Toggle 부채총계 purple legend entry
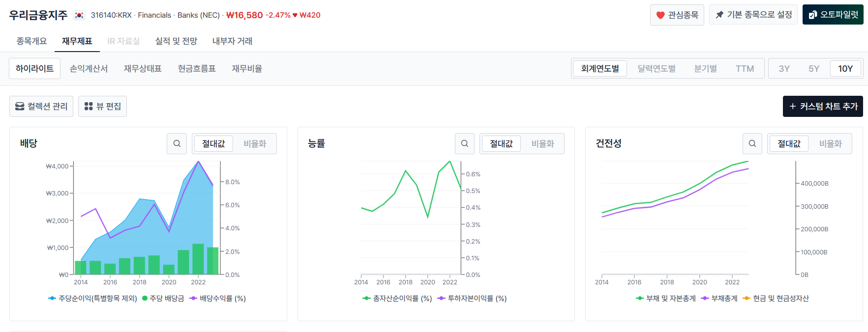Image resolution: width=868 pixels, height=332 pixels. pos(719,298)
